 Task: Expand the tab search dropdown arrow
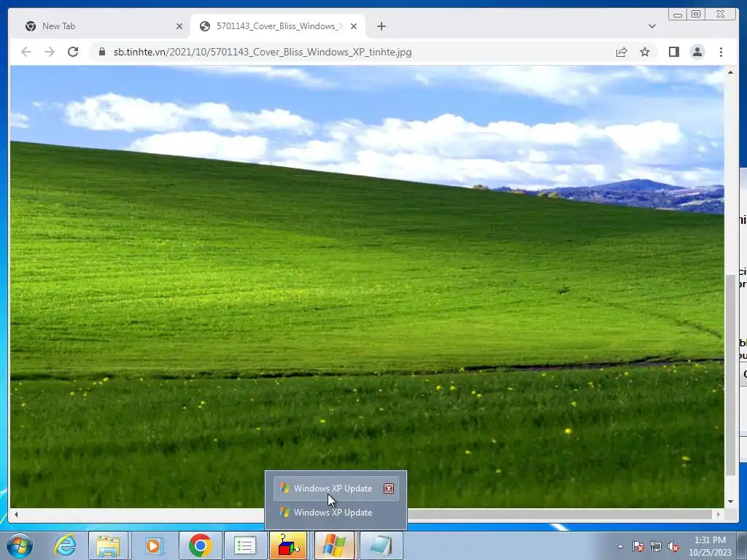point(651,26)
